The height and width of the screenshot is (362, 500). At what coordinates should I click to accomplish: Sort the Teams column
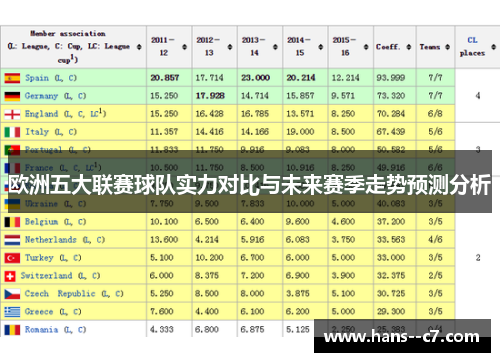[448, 47]
